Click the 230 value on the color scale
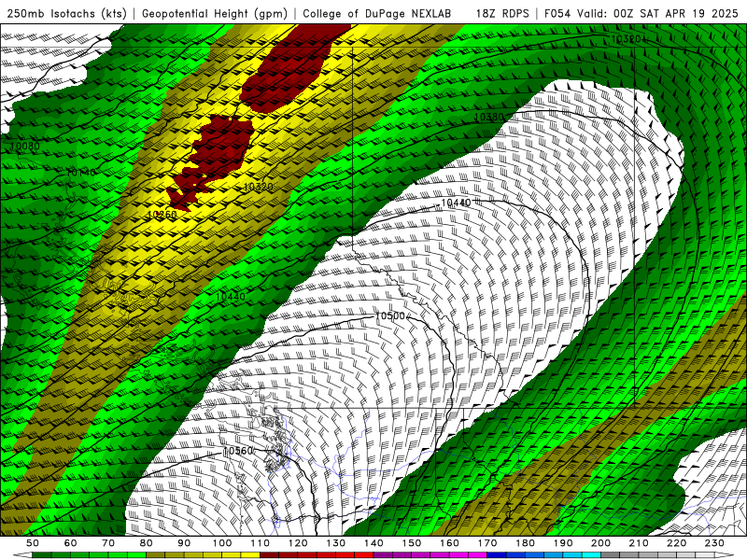 click(x=714, y=543)
